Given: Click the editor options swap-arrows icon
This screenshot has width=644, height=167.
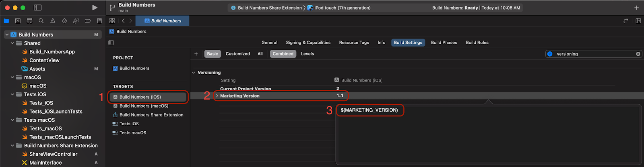Looking at the screenshot, I should (625, 21).
